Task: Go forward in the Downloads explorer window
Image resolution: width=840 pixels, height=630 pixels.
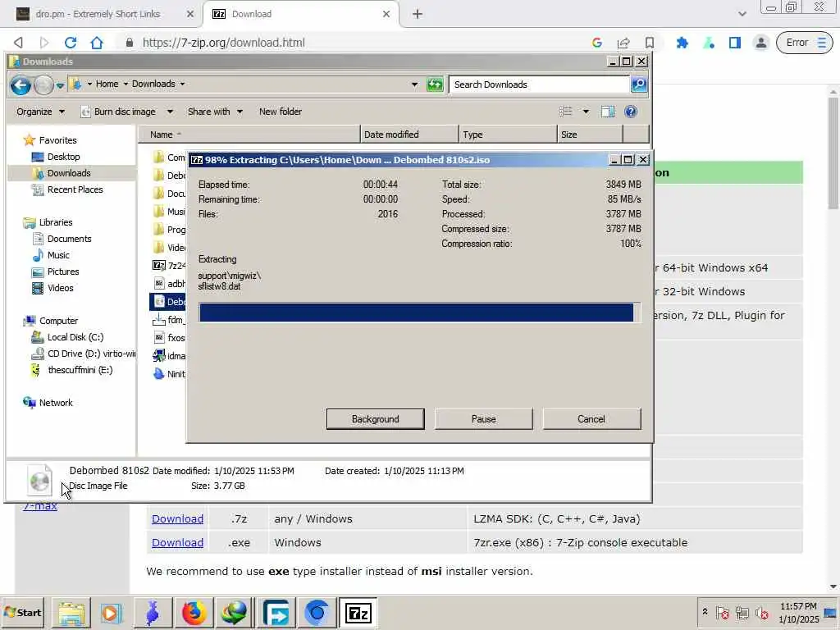Action: coord(43,84)
